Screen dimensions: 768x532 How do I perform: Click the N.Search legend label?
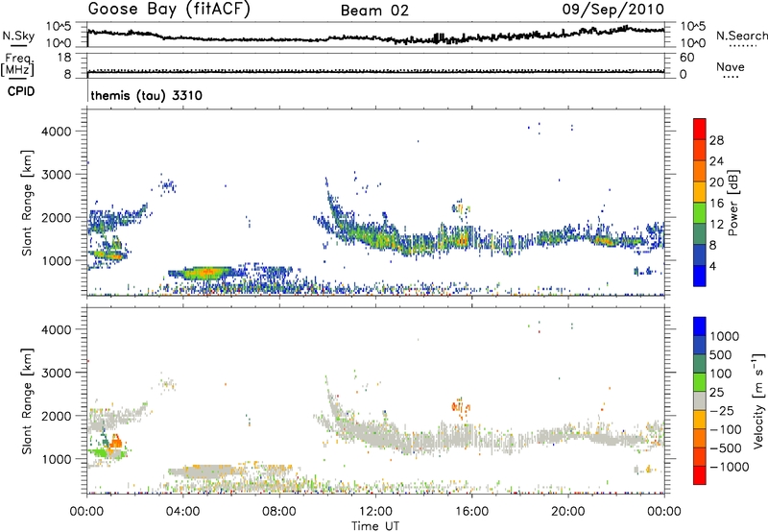pos(741,36)
